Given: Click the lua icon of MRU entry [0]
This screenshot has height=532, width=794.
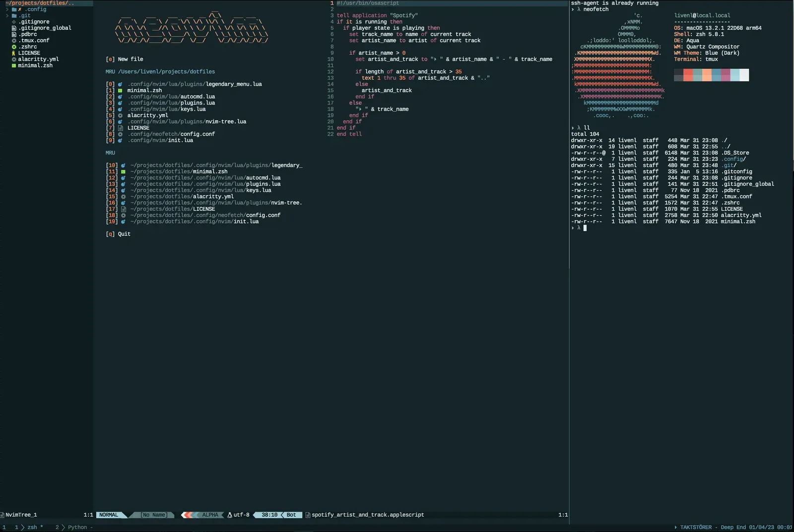Looking at the screenshot, I should pos(120,84).
